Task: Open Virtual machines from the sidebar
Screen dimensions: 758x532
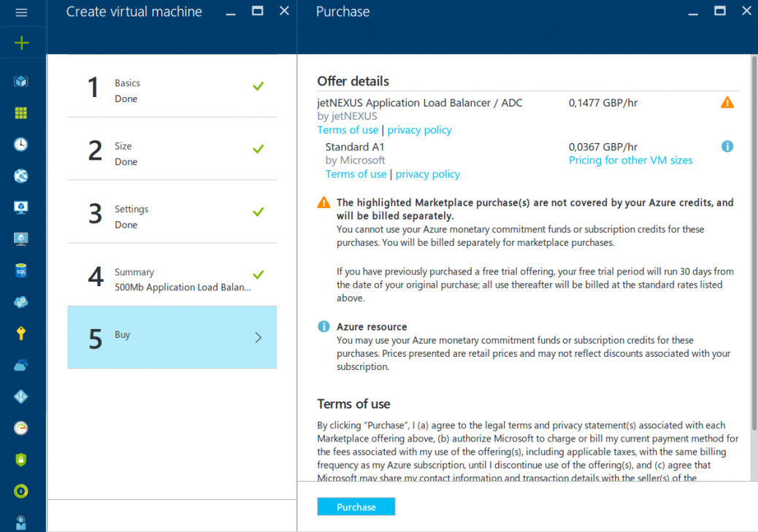Action: (23, 208)
